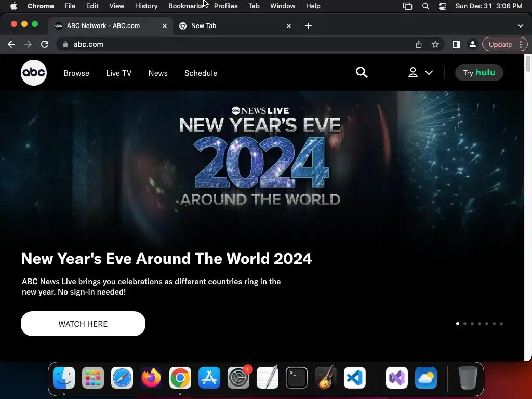Open the News section link
Image resolution: width=532 pixels, height=399 pixels.
click(158, 73)
